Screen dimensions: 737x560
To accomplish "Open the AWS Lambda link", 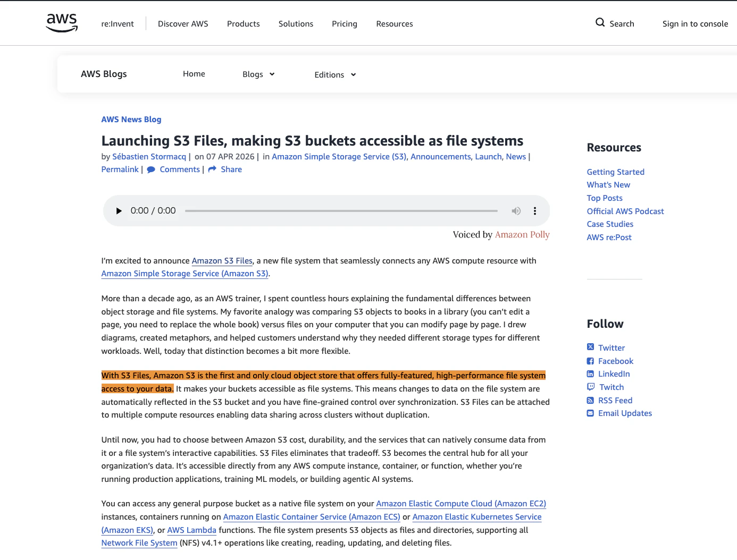I will click(192, 530).
